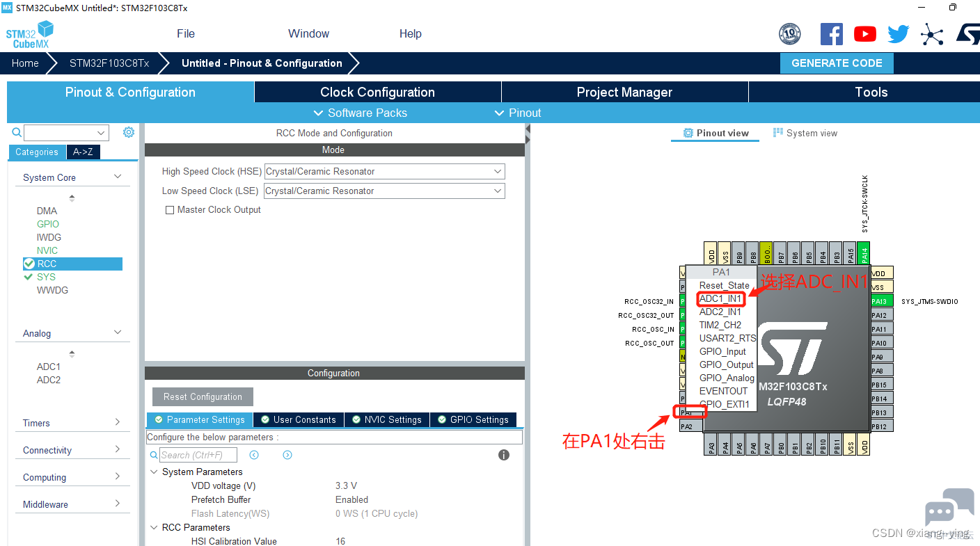Click the GENERATE CODE button
Image resolution: width=980 pixels, height=546 pixels.
point(837,63)
